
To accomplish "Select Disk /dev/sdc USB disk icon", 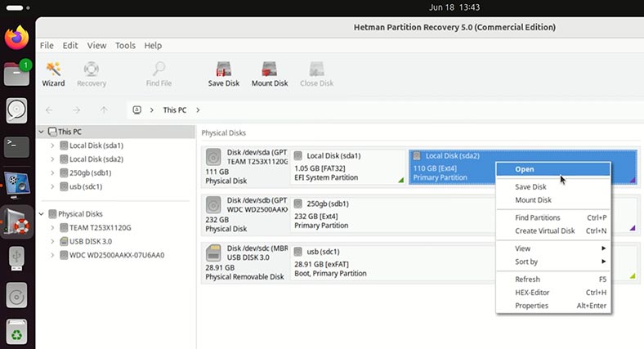I will [x=213, y=253].
